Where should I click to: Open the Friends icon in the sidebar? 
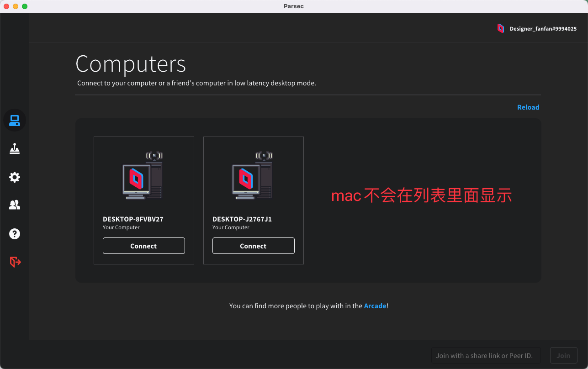point(15,205)
